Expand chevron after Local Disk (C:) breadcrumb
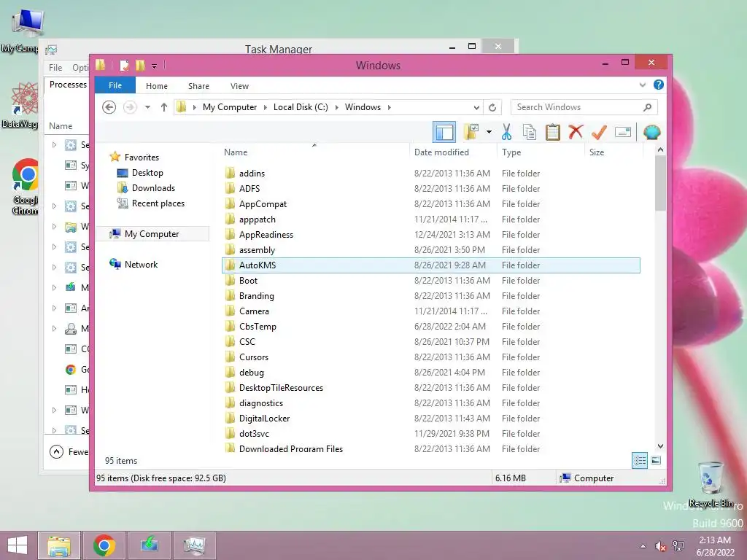 click(336, 107)
